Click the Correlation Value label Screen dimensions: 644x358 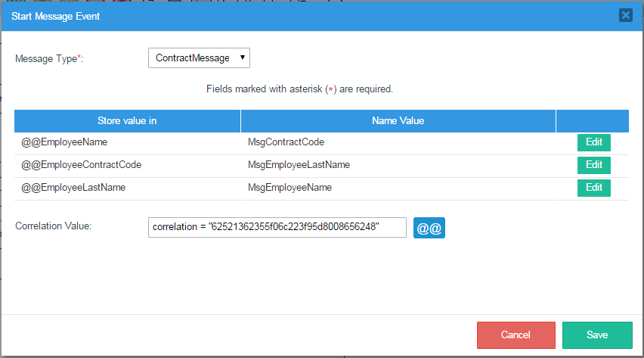tap(53, 226)
